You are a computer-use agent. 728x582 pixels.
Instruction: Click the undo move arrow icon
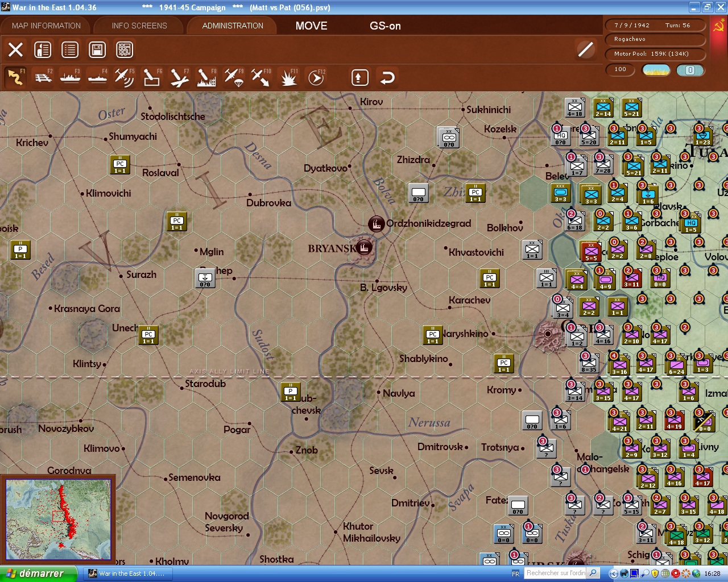click(387, 77)
